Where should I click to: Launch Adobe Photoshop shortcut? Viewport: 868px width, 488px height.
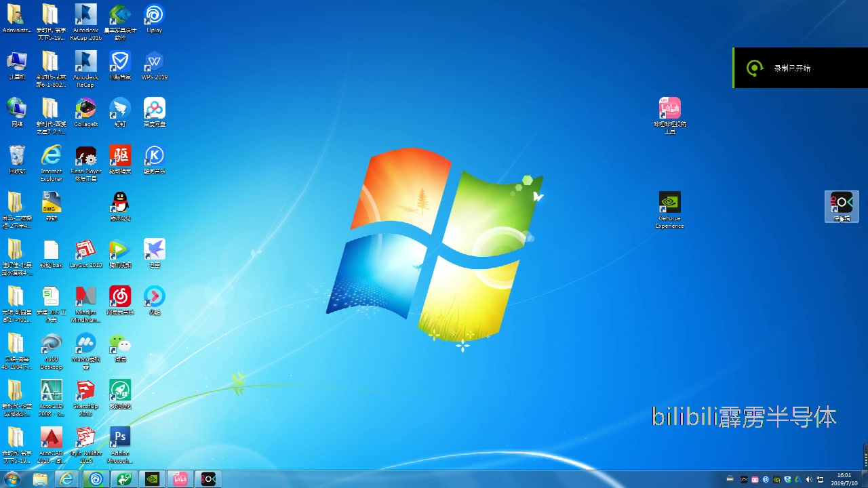click(120, 445)
